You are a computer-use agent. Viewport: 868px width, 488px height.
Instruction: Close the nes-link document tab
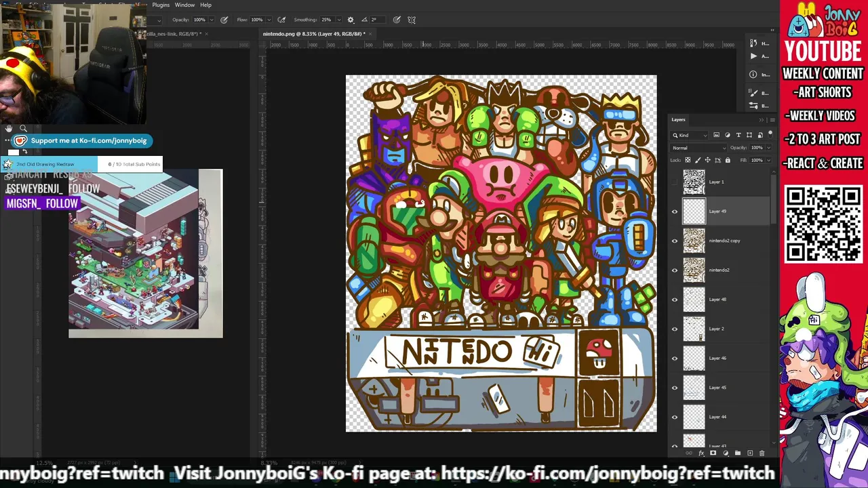click(207, 34)
